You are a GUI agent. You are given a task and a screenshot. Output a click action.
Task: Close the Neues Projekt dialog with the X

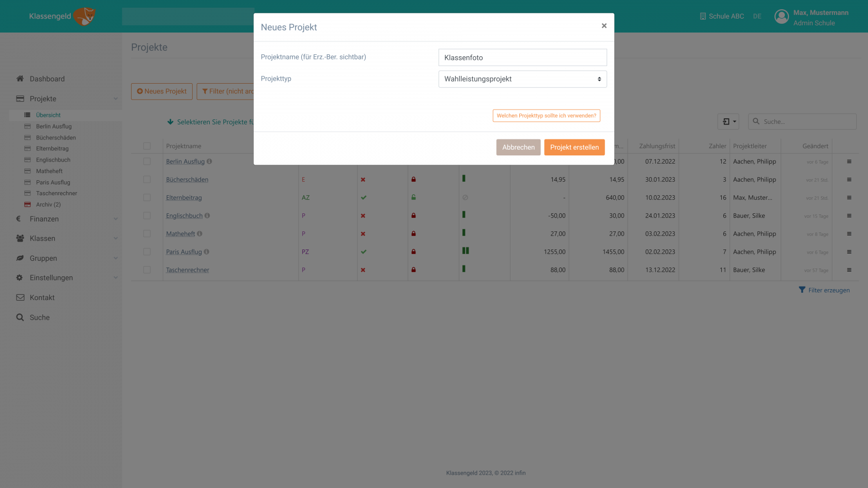pyautogui.click(x=604, y=26)
